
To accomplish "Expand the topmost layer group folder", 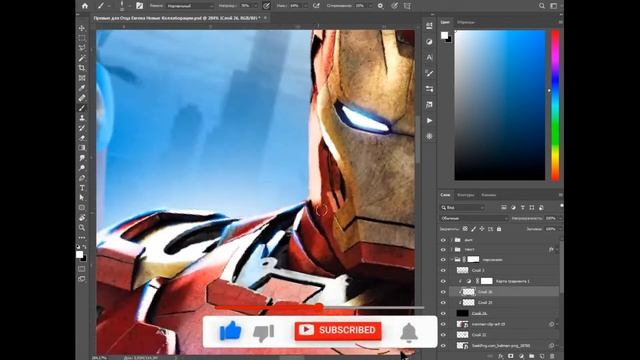I will pyautogui.click(x=451, y=240).
